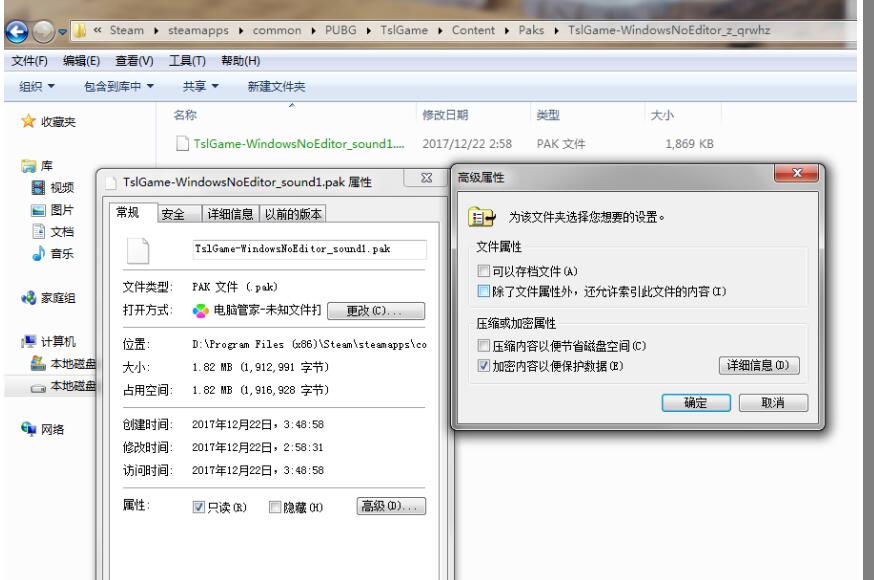
Task: Click the Forward navigation arrow in Explorer
Action: (43, 32)
